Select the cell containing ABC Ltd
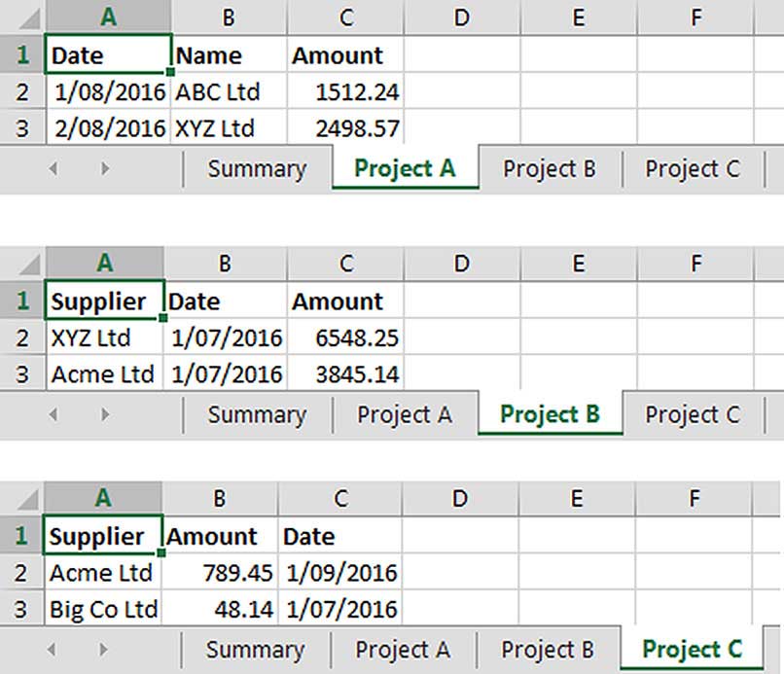Viewport: 784px width, 674px height. [x=230, y=92]
